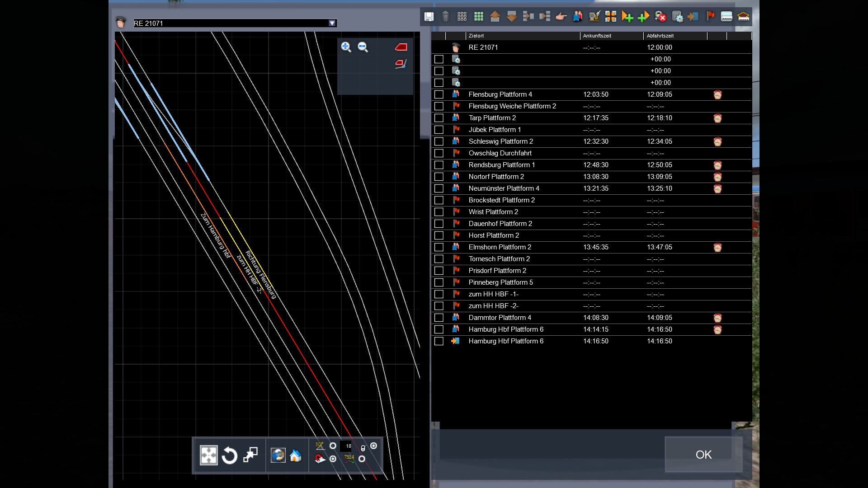The image size is (868, 488).
Task: Click the red flag waypoint icon in toolbar
Action: click(x=710, y=17)
